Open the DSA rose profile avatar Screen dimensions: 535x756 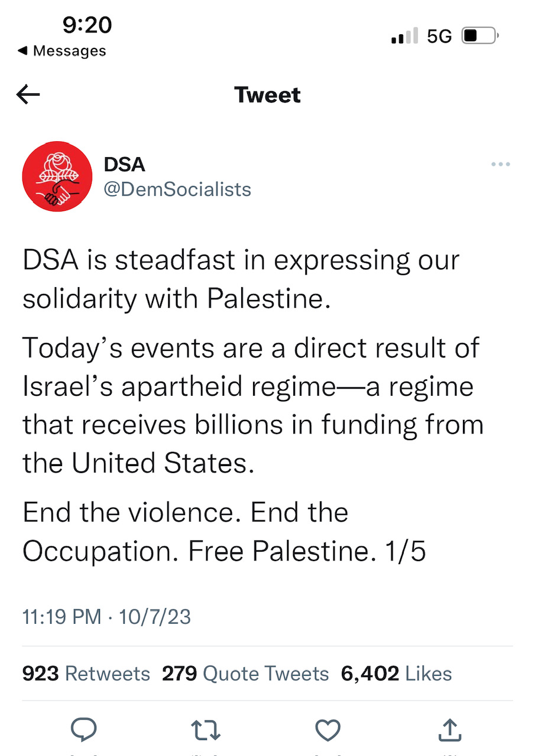57,177
